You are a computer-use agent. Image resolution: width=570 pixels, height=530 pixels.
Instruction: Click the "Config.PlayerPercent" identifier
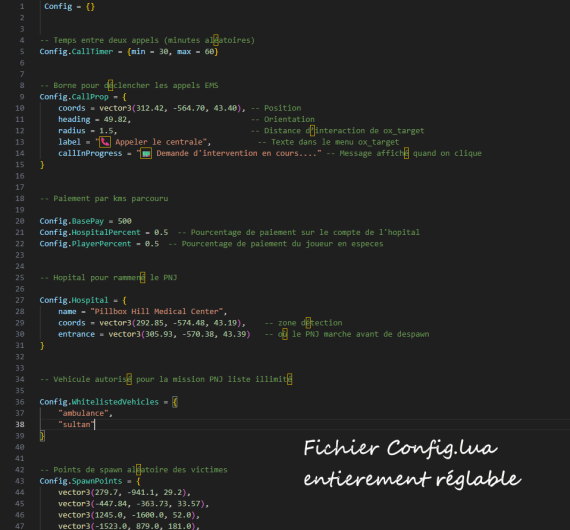[85, 244]
